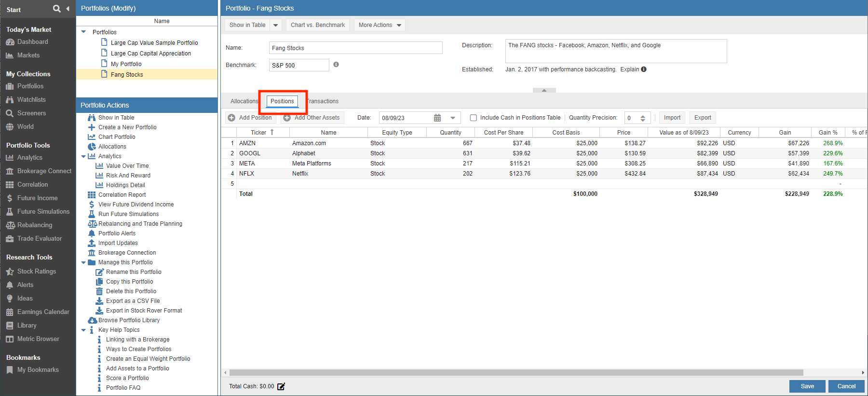Open Brokerage Connect in Portfolio Tools
This screenshot has height=396, width=868.
click(44, 171)
